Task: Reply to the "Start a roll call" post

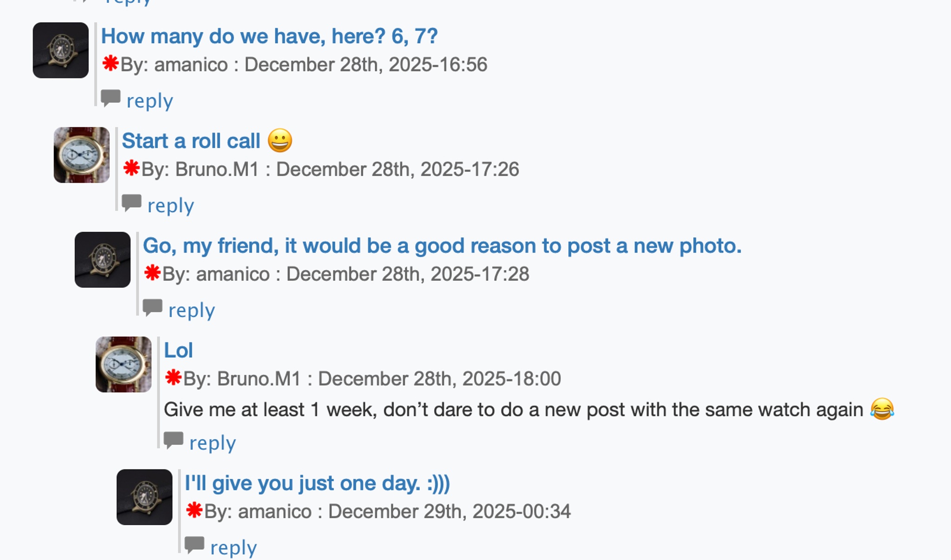Action: point(170,206)
